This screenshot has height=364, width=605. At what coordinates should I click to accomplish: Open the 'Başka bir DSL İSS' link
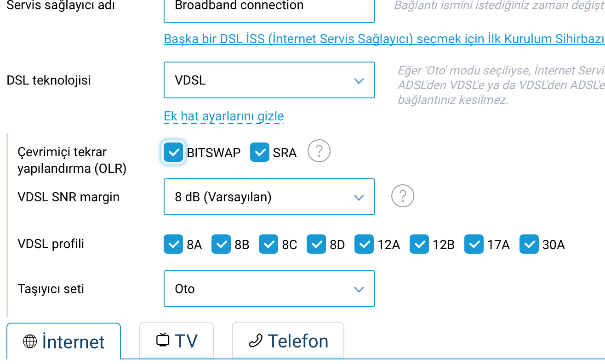click(x=384, y=39)
